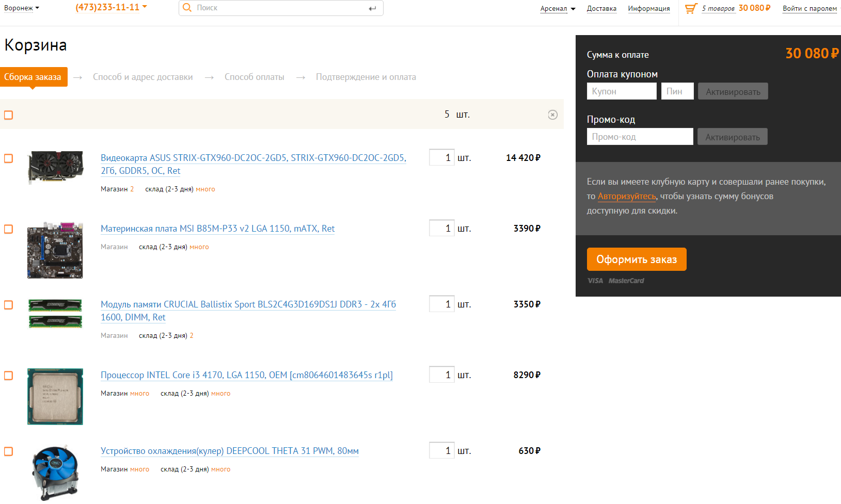Click the quantity field for DEEPCOOL cooler
This screenshot has height=504, width=841.
tap(441, 450)
